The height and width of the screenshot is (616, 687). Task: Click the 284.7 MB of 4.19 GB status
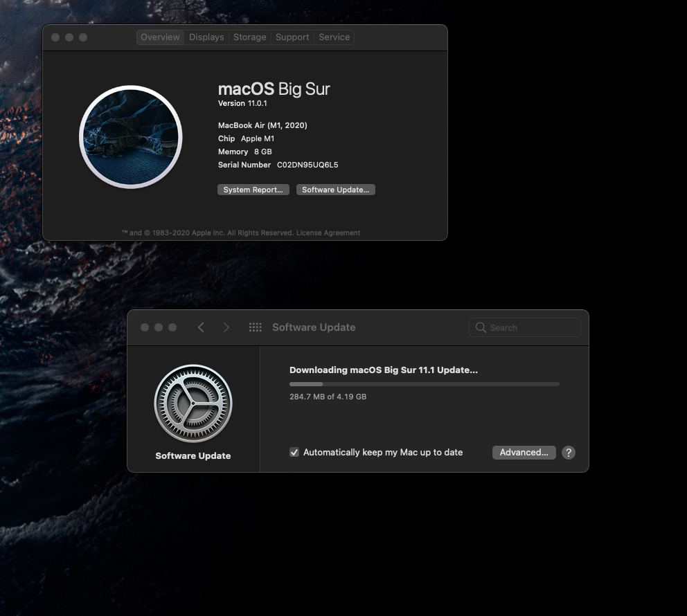(328, 397)
